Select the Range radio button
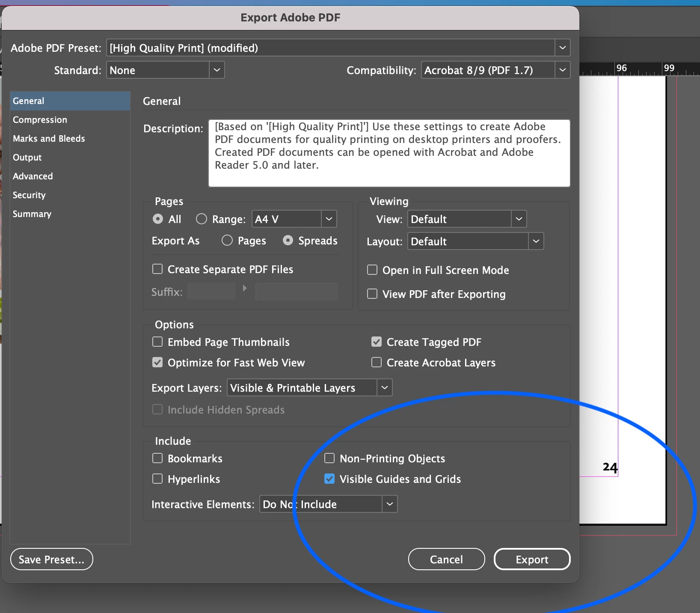This screenshot has height=613, width=700. (x=202, y=219)
